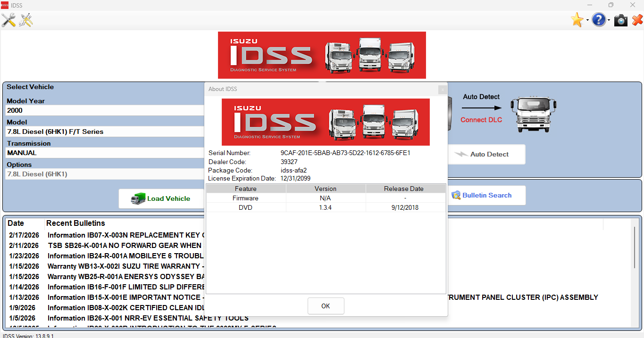The image size is (644, 338).
Task: Click the IDSS app icon in title bar
Action: tap(4, 5)
